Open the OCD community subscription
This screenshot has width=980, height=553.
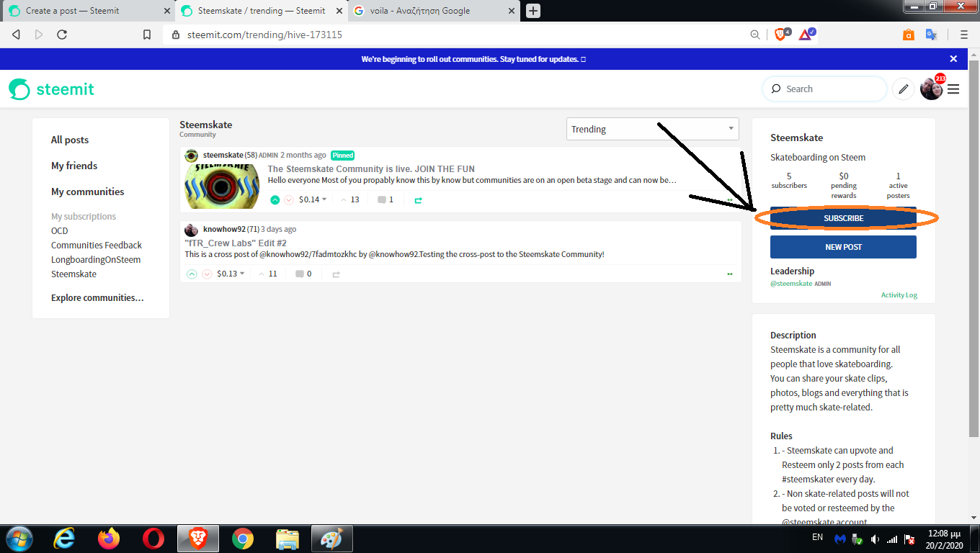59,230
